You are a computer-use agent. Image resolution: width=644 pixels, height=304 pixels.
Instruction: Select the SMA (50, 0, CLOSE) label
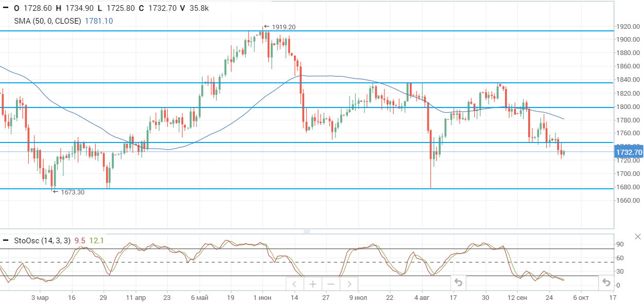48,21
